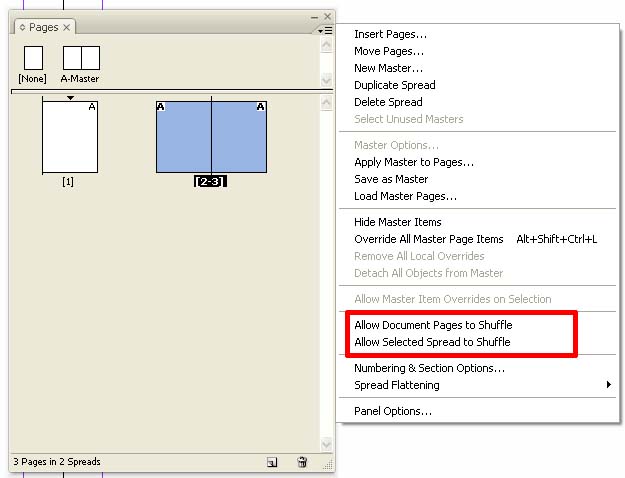Click the [None] label text
The height and width of the screenshot is (478, 625).
click(x=32, y=79)
